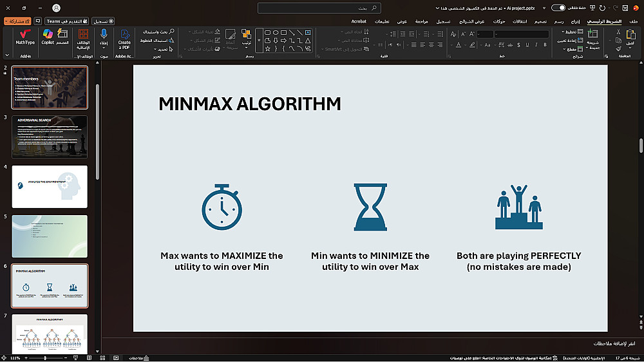
Task: Open the Designer pane
Action: (62, 37)
